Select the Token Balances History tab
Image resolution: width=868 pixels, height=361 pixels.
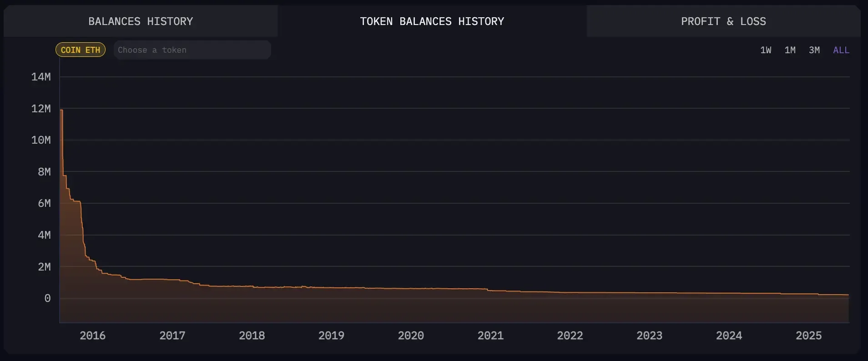tap(432, 21)
